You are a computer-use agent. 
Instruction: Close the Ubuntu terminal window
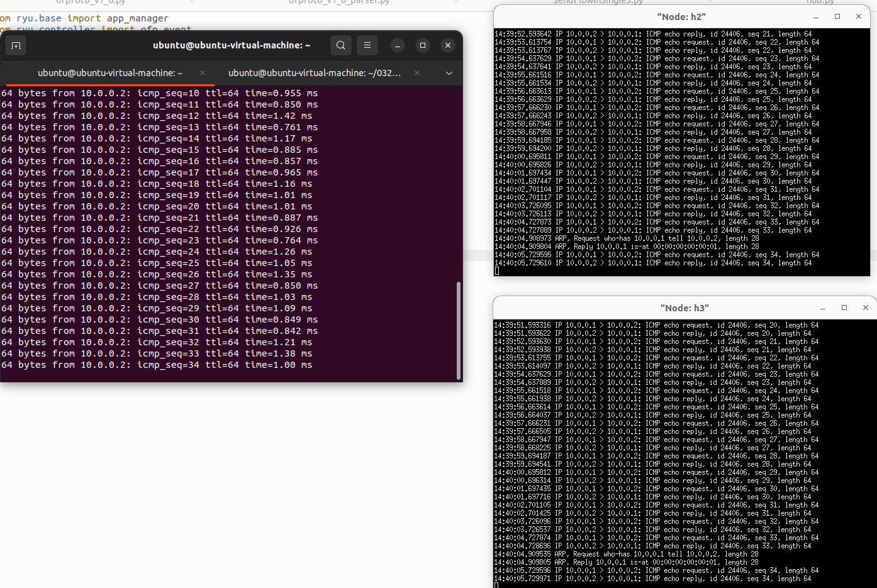(x=448, y=45)
